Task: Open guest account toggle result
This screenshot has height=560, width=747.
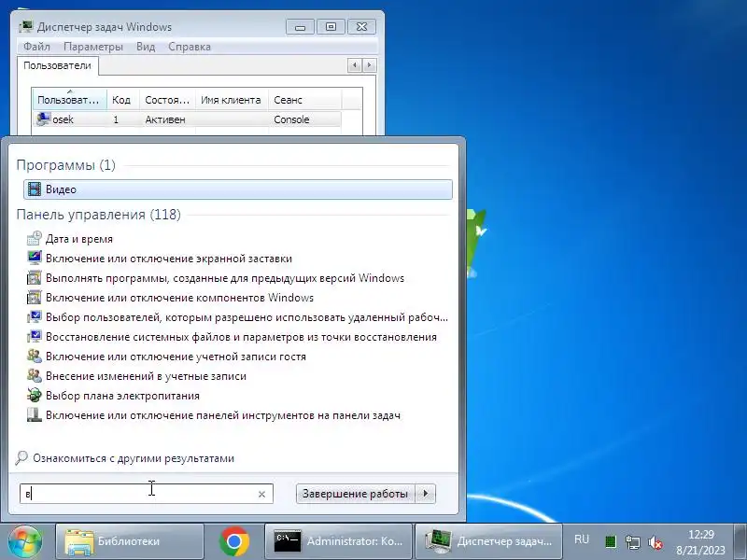Action: pos(166,357)
